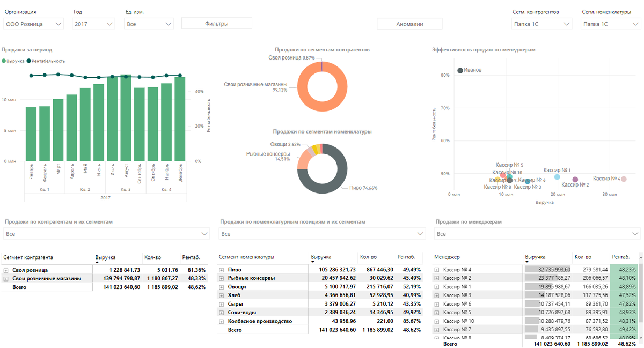
Task: Click the Кассир № 1 scatter point
Action: (x=557, y=177)
